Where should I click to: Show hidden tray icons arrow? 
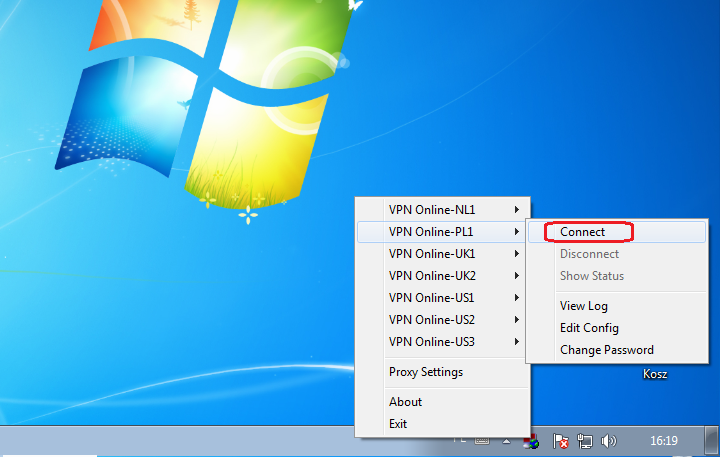(x=506, y=441)
